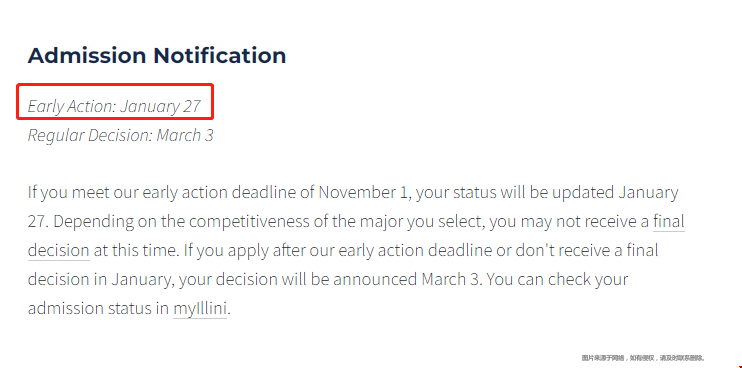Click "November 1" in the paragraph

point(362,193)
